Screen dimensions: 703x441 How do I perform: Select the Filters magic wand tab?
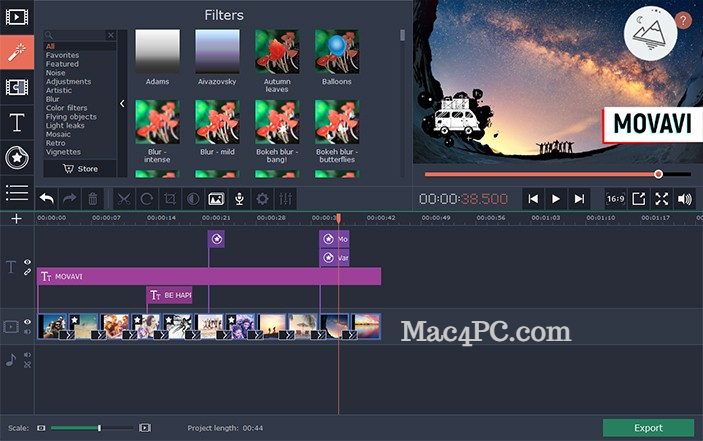pos(17,52)
